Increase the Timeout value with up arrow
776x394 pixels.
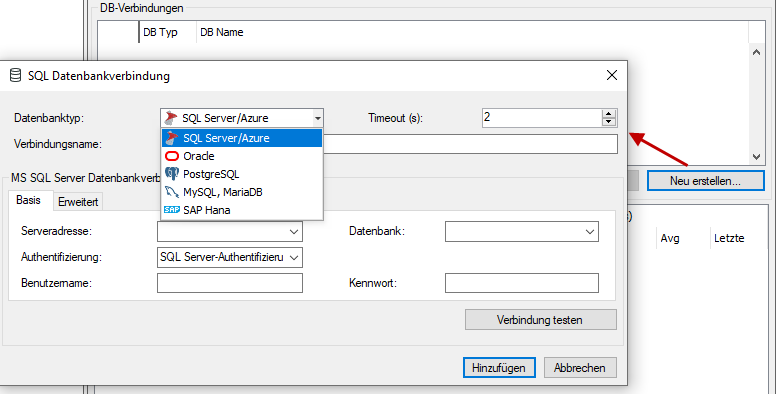tap(609, 114)
